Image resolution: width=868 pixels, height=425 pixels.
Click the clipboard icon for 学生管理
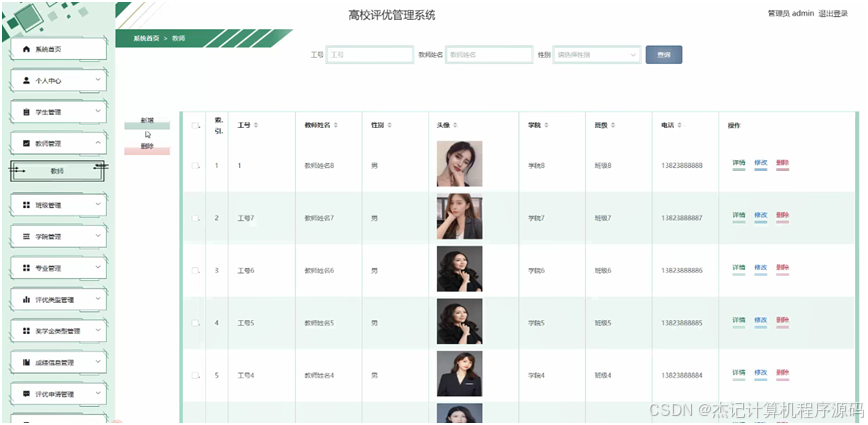point(26,112)
